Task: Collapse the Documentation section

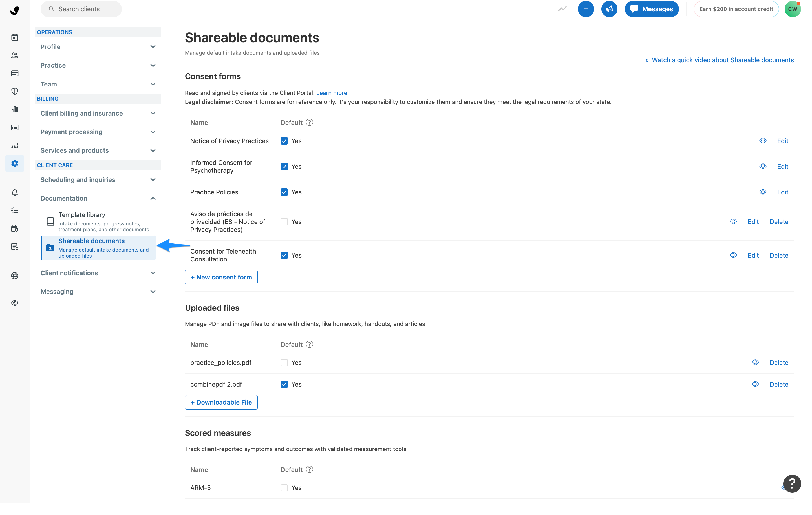Action: 98,198
